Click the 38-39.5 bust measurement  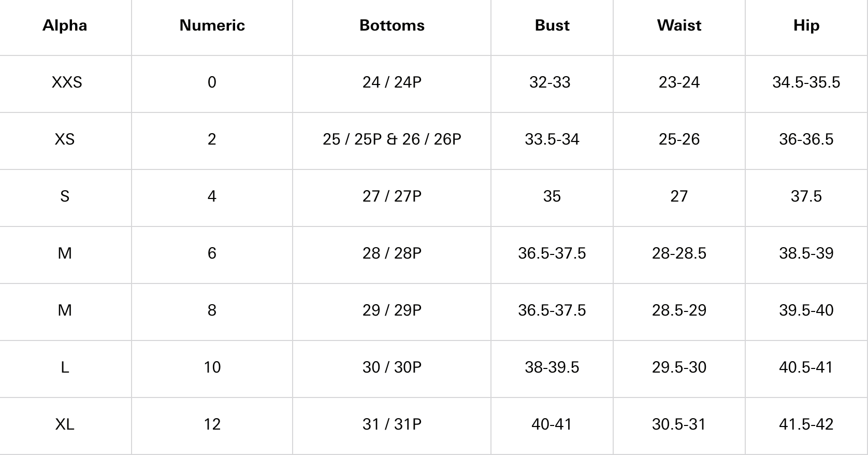pyautogui.click(x=552, y=367)
